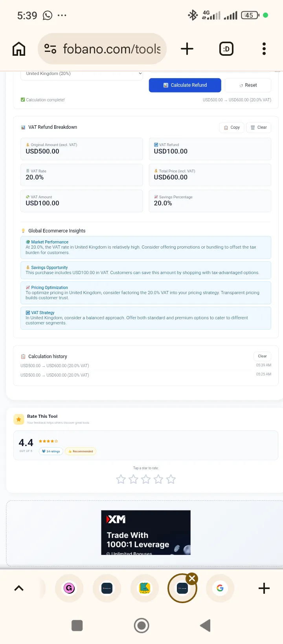Open the Market Performance insight

point(146,247)
